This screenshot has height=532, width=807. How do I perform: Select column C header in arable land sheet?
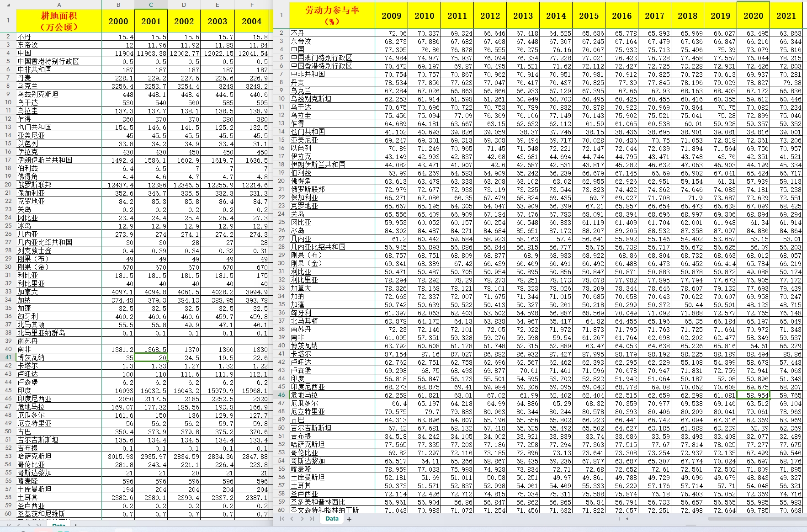151,5
